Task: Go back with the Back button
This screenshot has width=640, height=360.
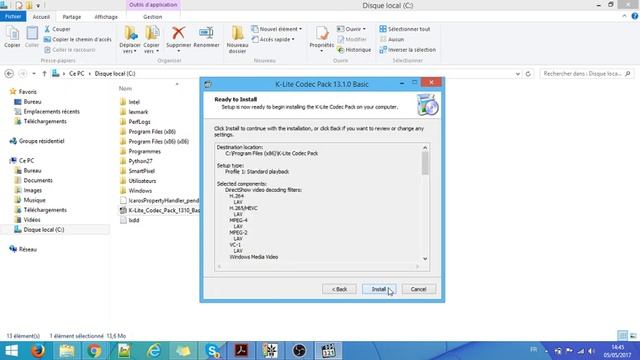Action: pos(339,289)
